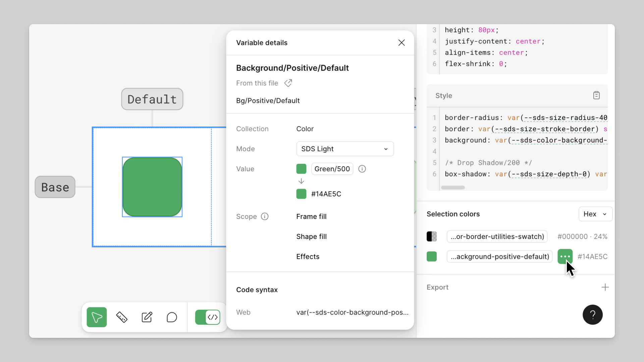Toggle the Dev Mode code switch
This screenshot has width=644, height=362.
click(x=208, y=317)
